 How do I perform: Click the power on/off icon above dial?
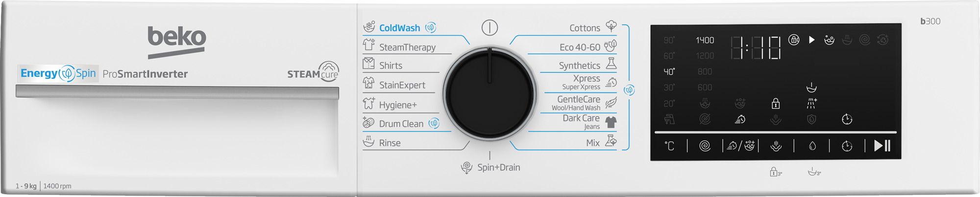490,27
